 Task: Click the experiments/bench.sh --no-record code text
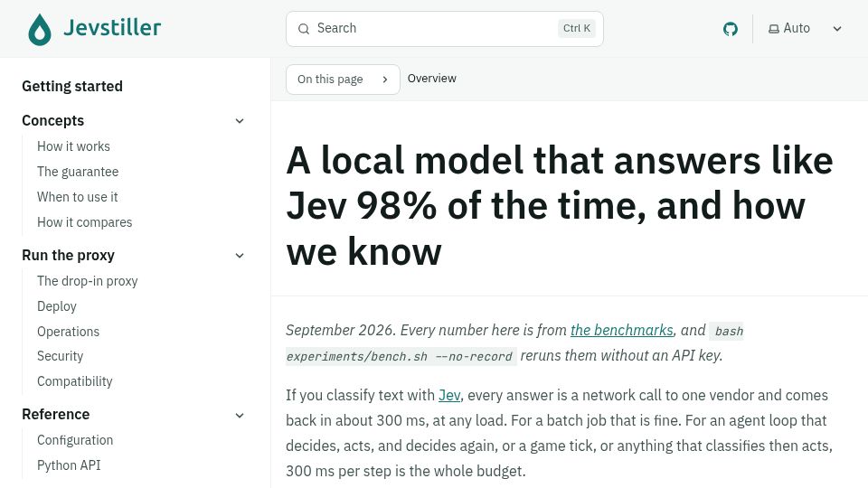[x=400, y=356]
